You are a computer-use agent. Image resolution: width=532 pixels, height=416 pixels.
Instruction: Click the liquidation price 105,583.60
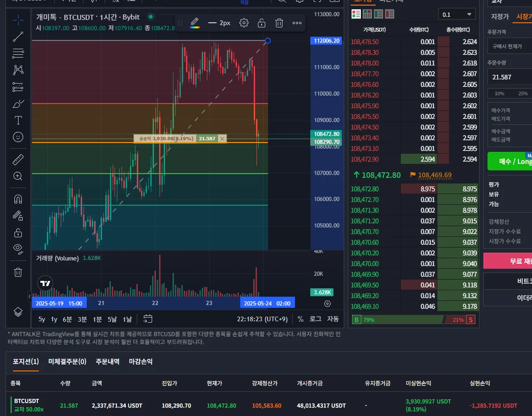click(266, 405)
